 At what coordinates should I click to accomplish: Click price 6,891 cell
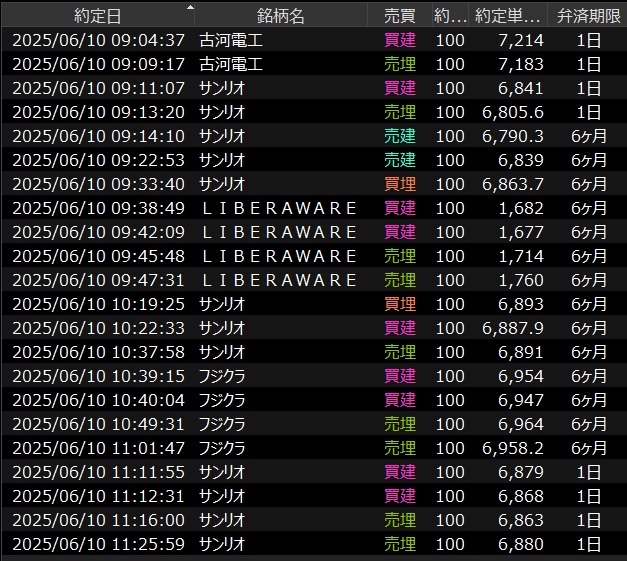click(x=521, y=352)
